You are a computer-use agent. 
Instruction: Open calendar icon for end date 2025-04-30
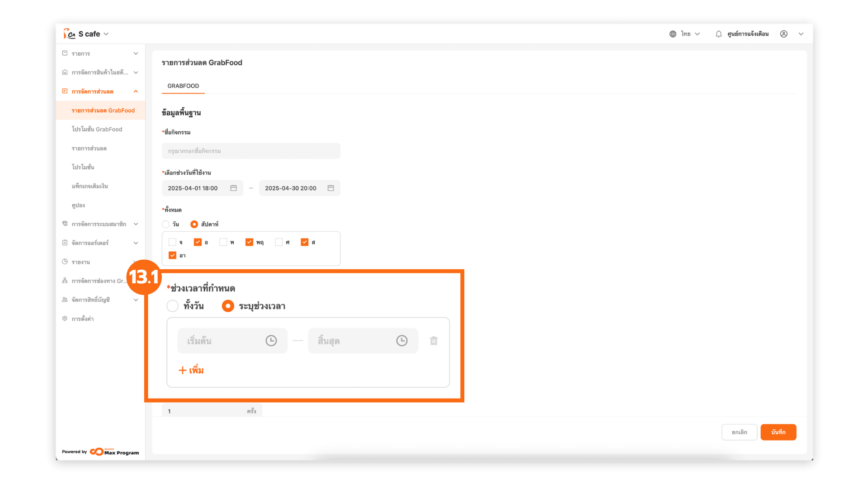click(x=331, y=188)
